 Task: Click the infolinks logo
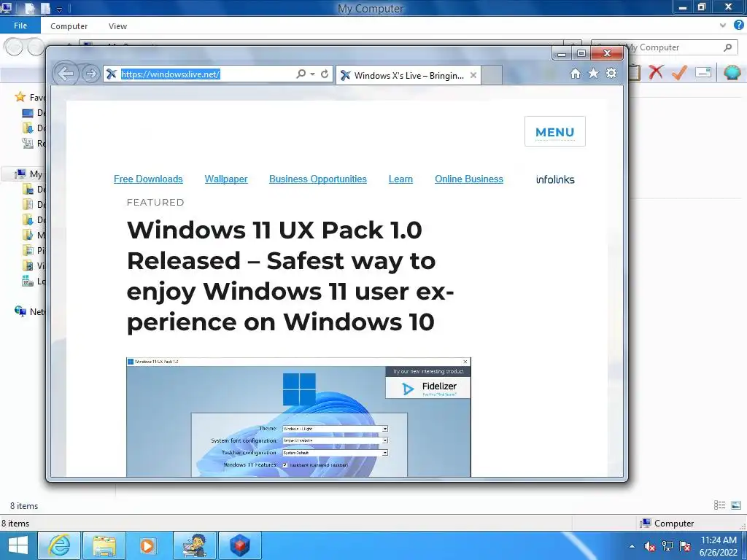pos(555,179)
